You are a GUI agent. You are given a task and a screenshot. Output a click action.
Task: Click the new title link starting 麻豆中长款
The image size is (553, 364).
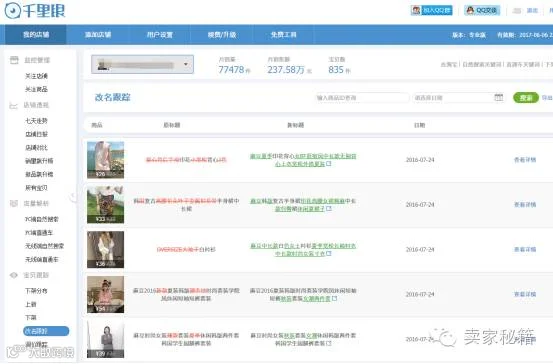303,250
